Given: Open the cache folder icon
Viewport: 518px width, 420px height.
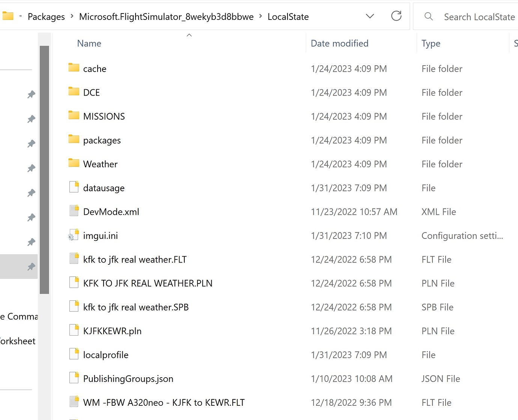Looking at the screenshot, I should [x=74, y=68].
